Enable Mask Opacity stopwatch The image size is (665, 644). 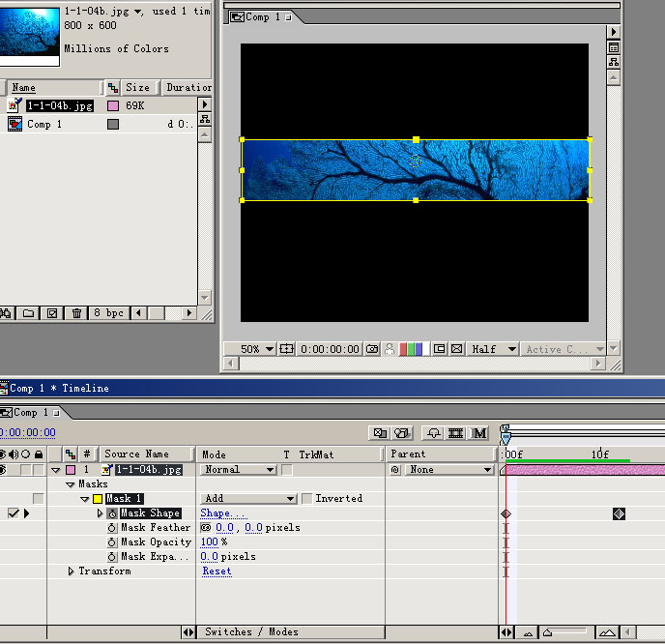point(111,542)
